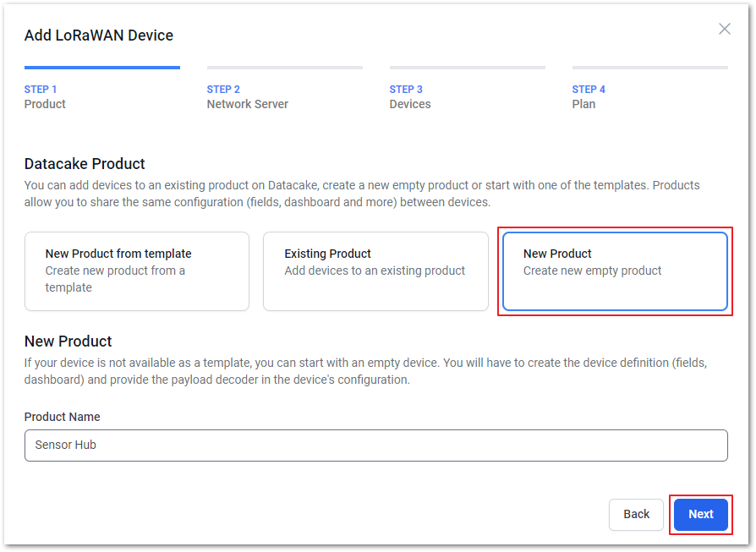Click the grey progress bar above Step 3
Image resolution: width=756 pixels, height=552 pixels.
coord(467,68)
